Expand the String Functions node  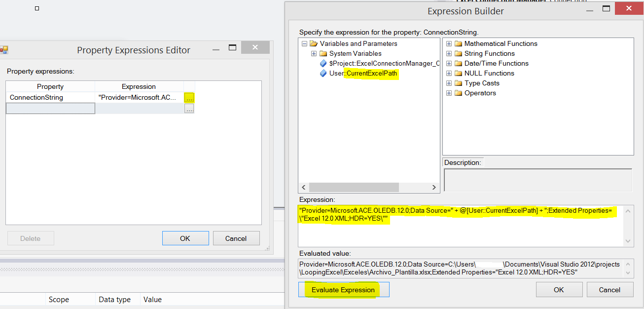pyautogui.click(x=449, y=53)
